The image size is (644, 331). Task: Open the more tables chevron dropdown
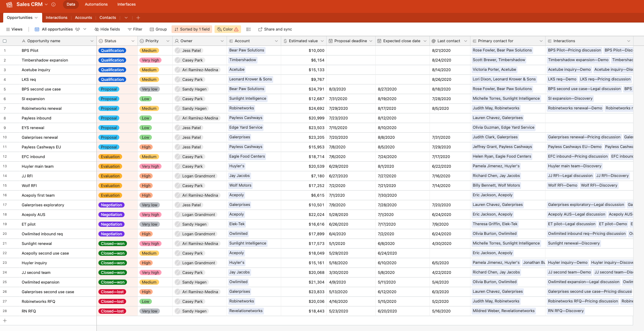[126, 18]
